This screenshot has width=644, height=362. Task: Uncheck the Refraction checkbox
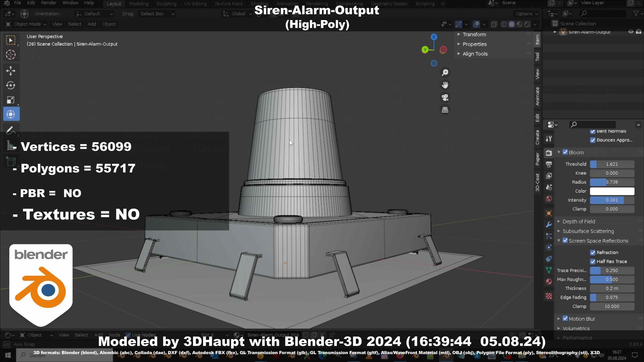pyautogui.click(x=593, y=253)
